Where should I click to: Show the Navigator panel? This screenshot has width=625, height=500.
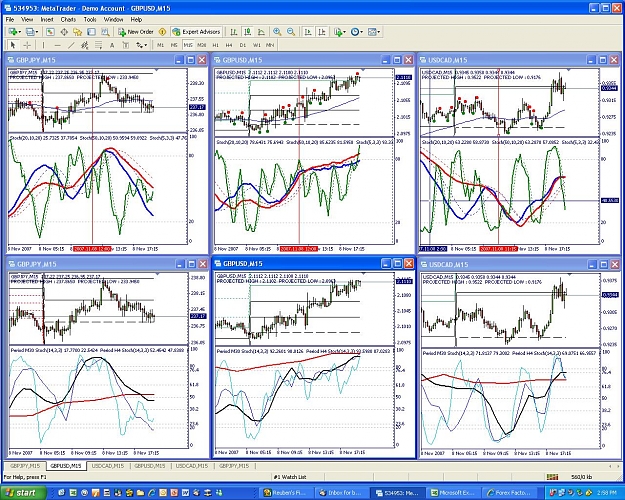[77, 32]
